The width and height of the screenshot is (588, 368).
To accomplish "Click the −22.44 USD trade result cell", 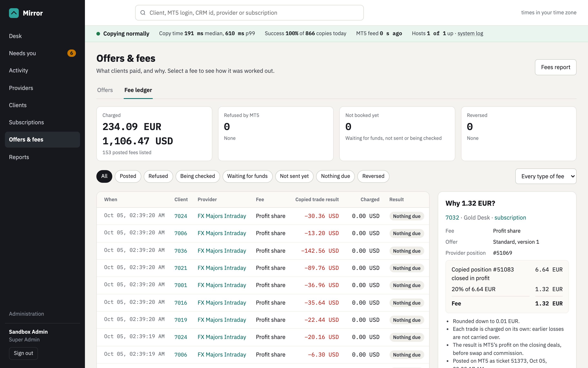I will tap(321, 320).
